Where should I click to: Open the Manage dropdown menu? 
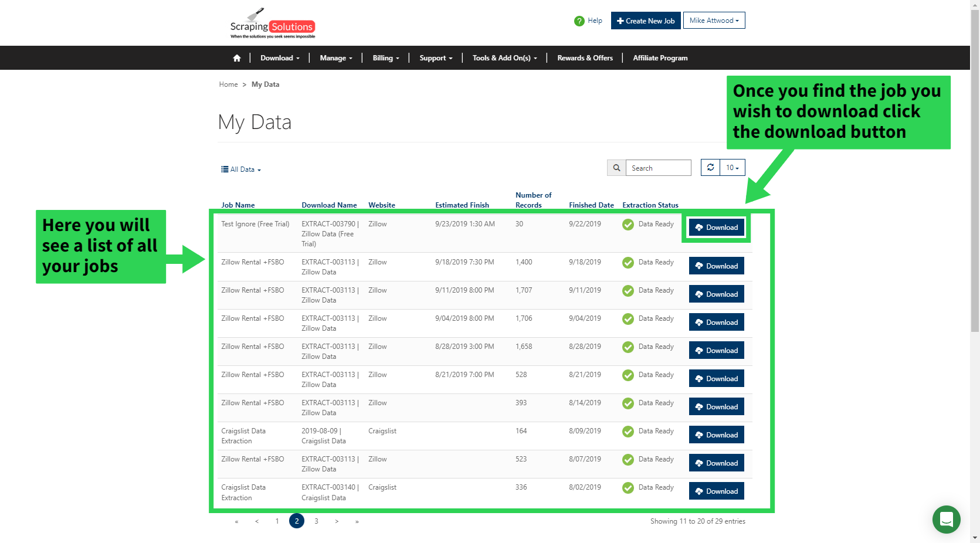click(x=336, y=58)
